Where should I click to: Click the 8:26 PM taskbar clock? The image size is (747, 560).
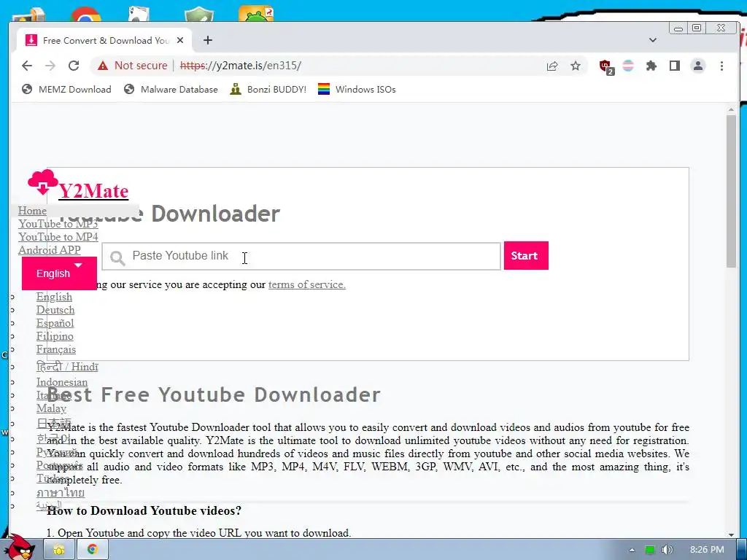point(707,550)
